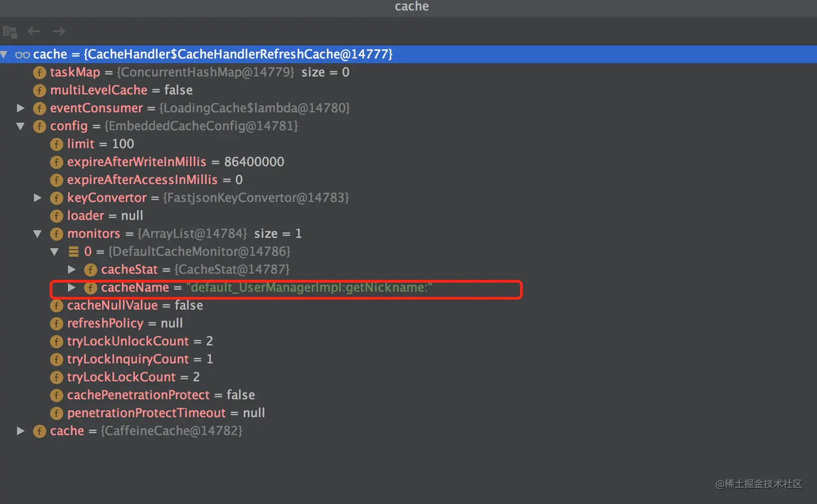Click the field icon next to multiLevelCache

(x=39, y=90)
